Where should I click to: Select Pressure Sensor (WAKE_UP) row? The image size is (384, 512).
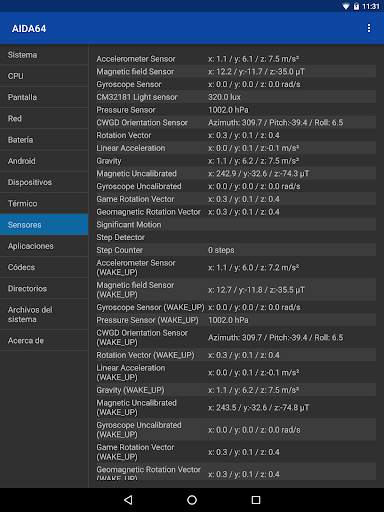pos(236,320)
